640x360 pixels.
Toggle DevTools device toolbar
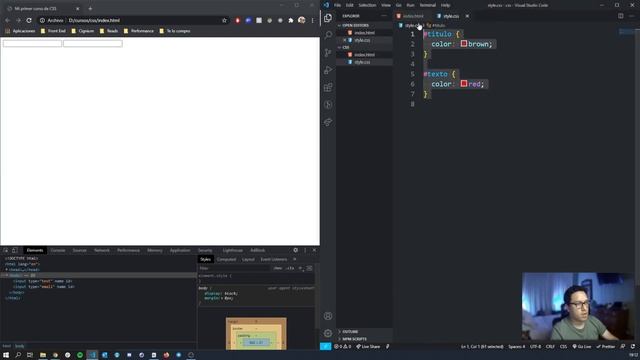[x=15, y=250]
